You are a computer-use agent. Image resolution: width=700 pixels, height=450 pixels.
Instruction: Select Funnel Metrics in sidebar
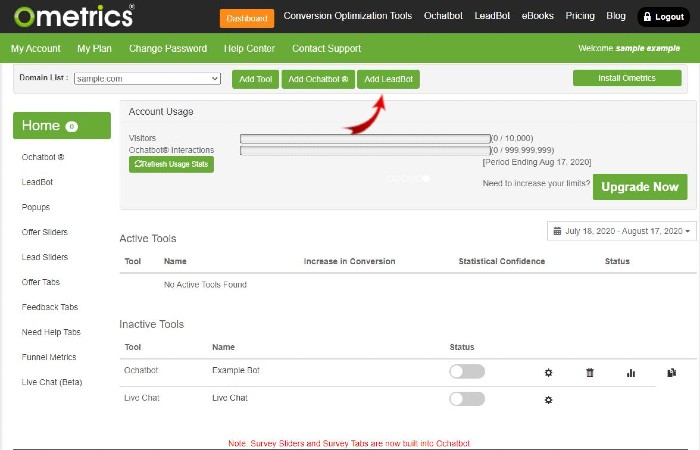(x=49, y=357)
